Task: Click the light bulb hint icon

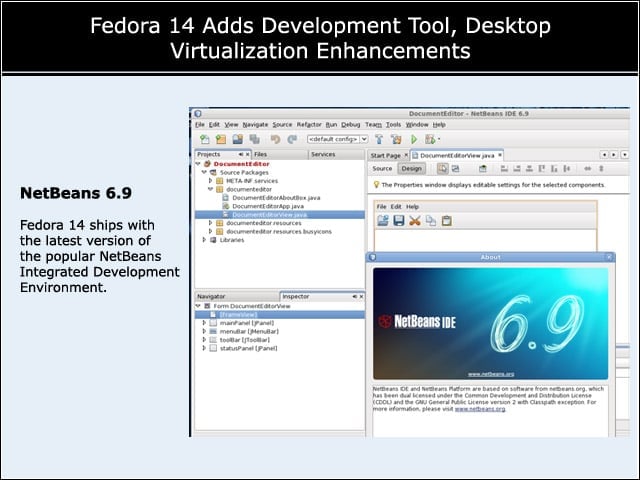Action: coord(376,184)
